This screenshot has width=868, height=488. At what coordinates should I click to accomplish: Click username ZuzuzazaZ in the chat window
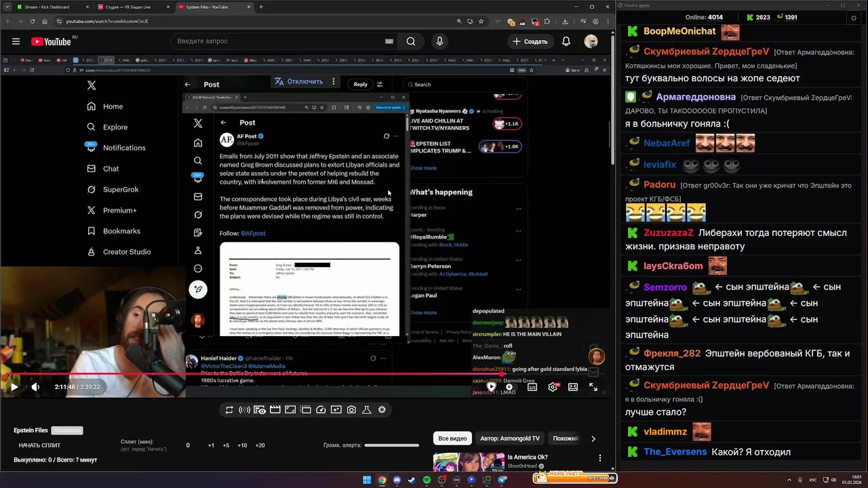pyautogui.click(x=669, y=232)
